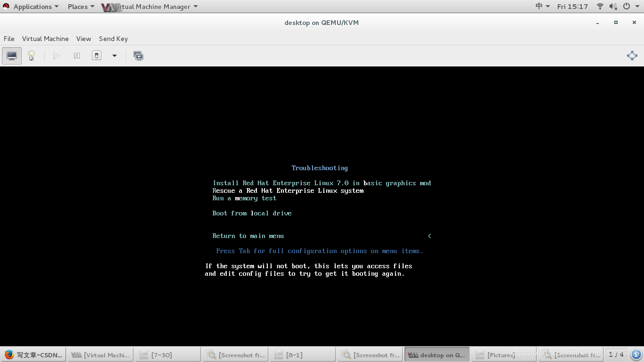Select Rescue a Red Hat Enterprise Linux system
Screen dimensions: 644x362
coord(288,190)
